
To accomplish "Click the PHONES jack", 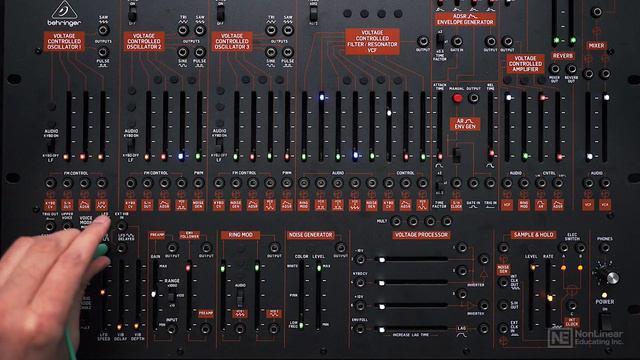I will [604, 248].
